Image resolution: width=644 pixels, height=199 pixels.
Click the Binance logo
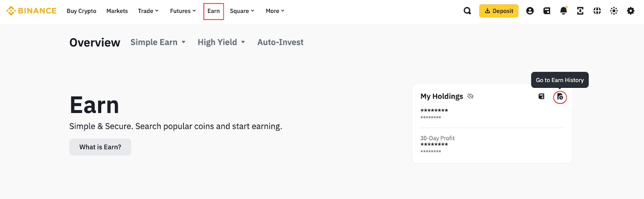[x=31, y=11]
